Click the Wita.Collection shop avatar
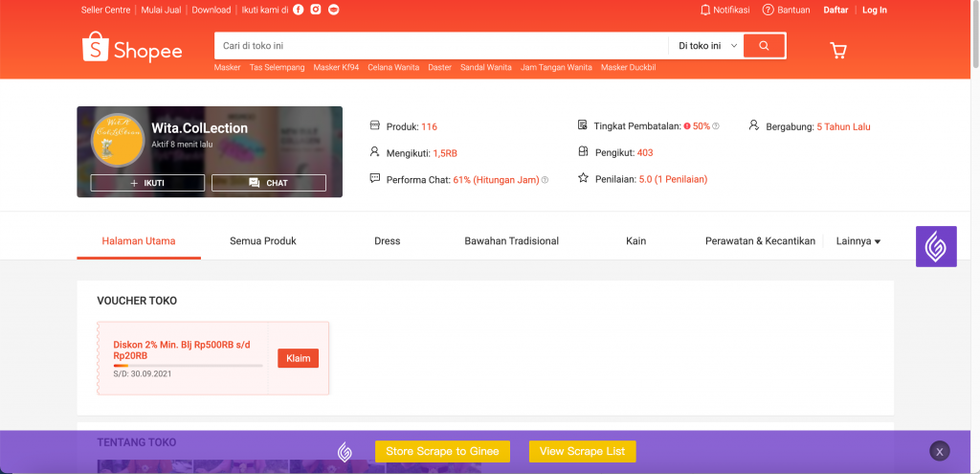This screenshot has height=474, width=980. (118, 141)
